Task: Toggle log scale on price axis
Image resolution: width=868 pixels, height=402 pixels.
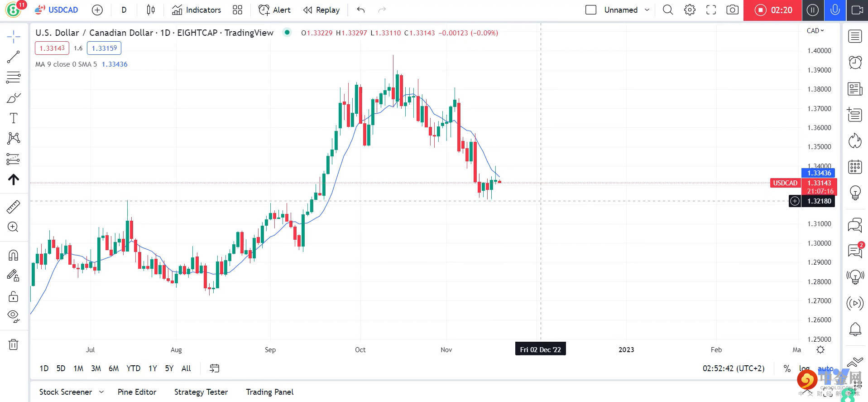Action: tap(804, 368)
